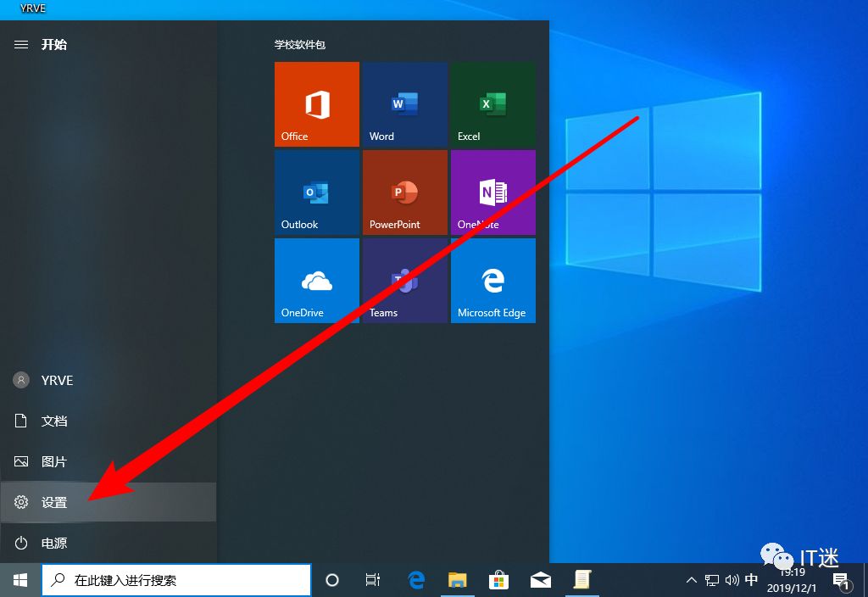Open File Explorer from the taskbar
This screenshot has height=597, width=868.
tap(457, 580)
